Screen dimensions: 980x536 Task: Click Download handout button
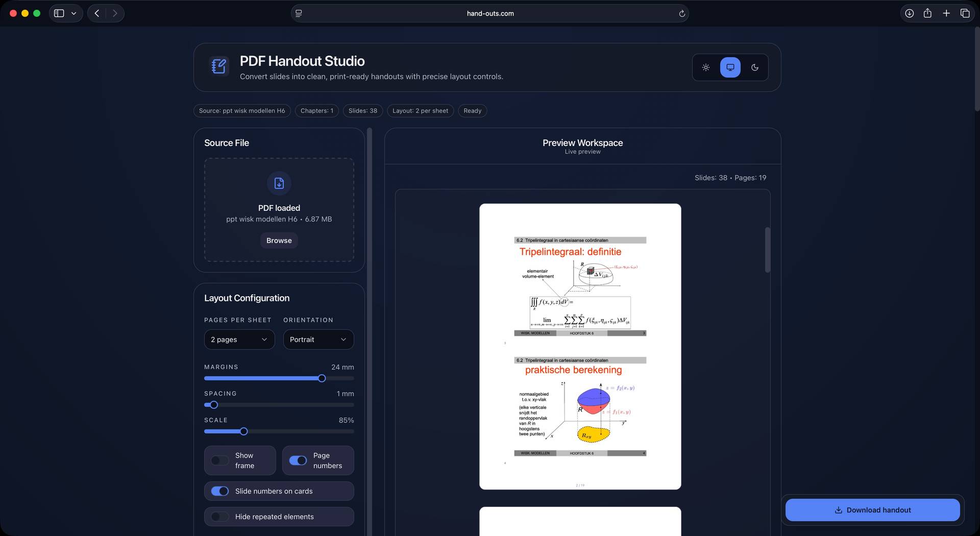click(873, 510)
